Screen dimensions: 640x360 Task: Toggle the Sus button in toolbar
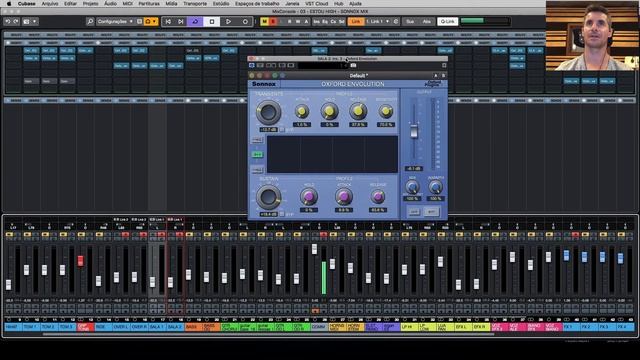pos(410,22)
